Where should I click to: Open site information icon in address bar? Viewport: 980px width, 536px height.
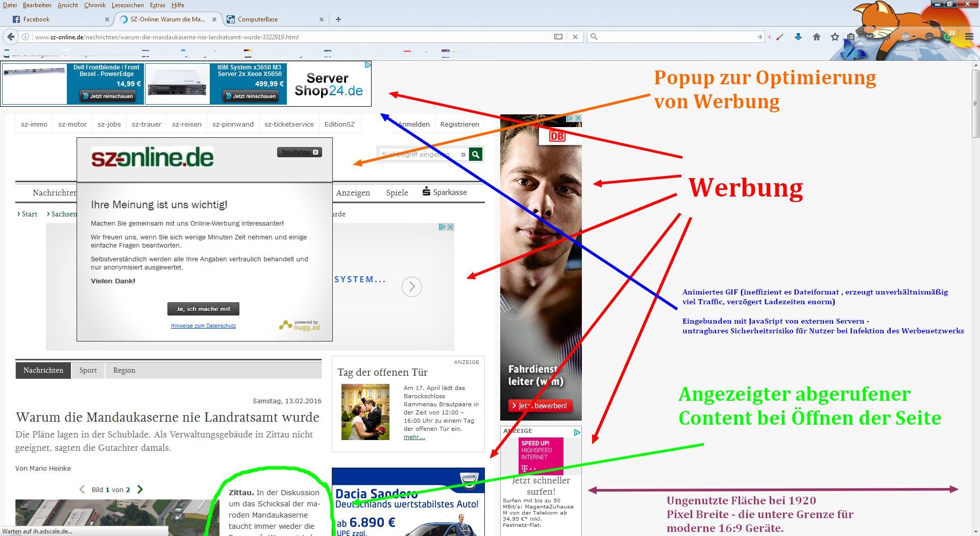[26, 37]
